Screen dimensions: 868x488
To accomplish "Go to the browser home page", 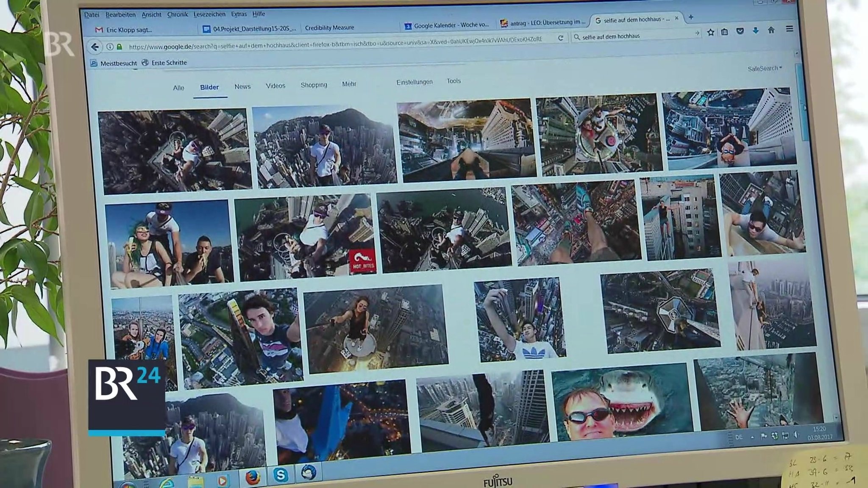I will coord(771,30).
